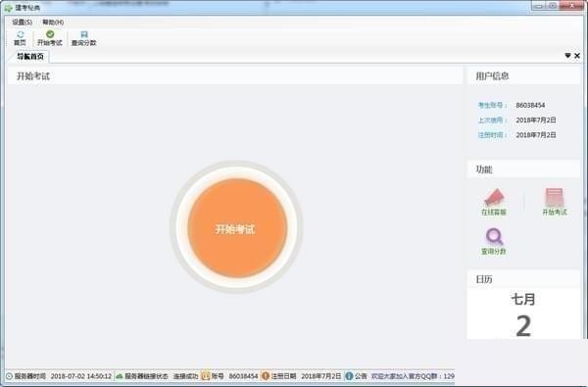Close the application window
Viewport: 588px width, 387px height.
click(572, 6)
